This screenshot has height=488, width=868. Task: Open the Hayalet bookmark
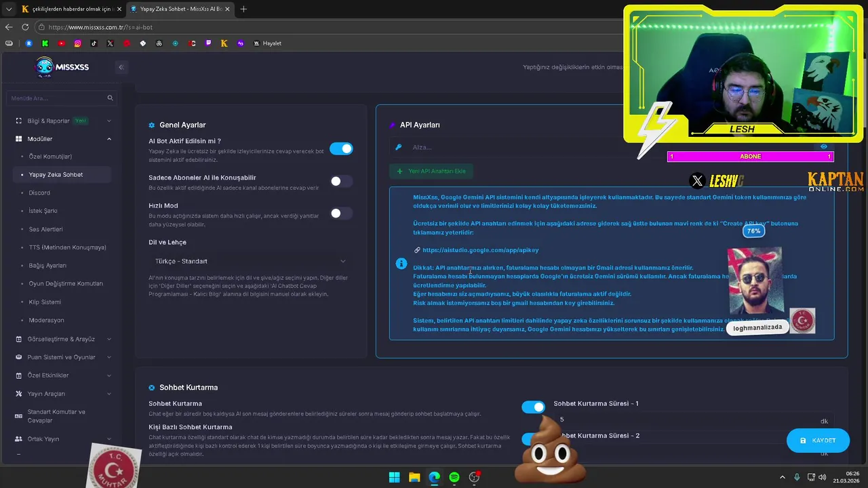(x=267, y=43)
